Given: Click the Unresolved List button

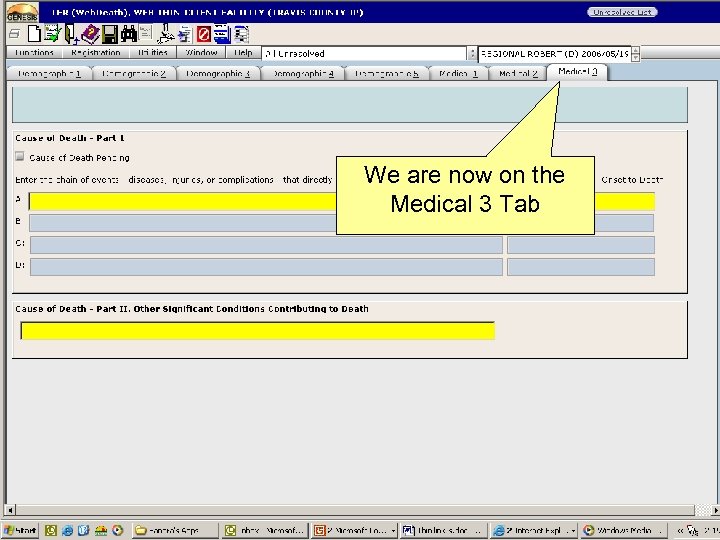Looking at the screenshot, I should pos(622,12).
